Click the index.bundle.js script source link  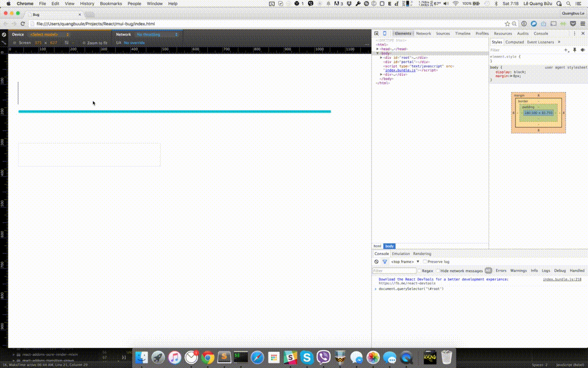click(401, 70)
